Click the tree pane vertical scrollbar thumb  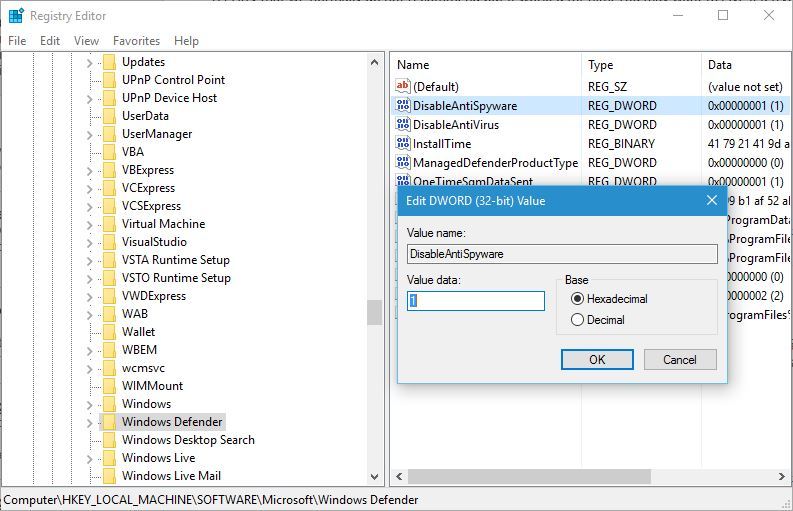pyautogui.click(x=374, y=313)
